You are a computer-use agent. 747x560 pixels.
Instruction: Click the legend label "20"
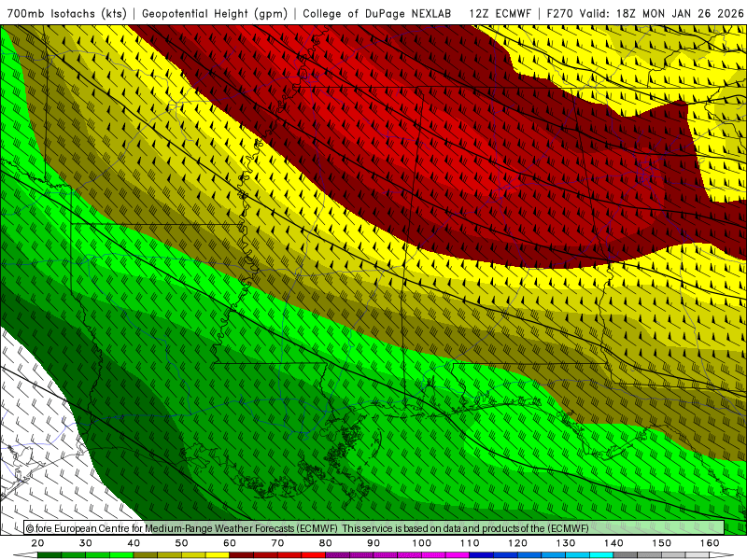[37, 543]
